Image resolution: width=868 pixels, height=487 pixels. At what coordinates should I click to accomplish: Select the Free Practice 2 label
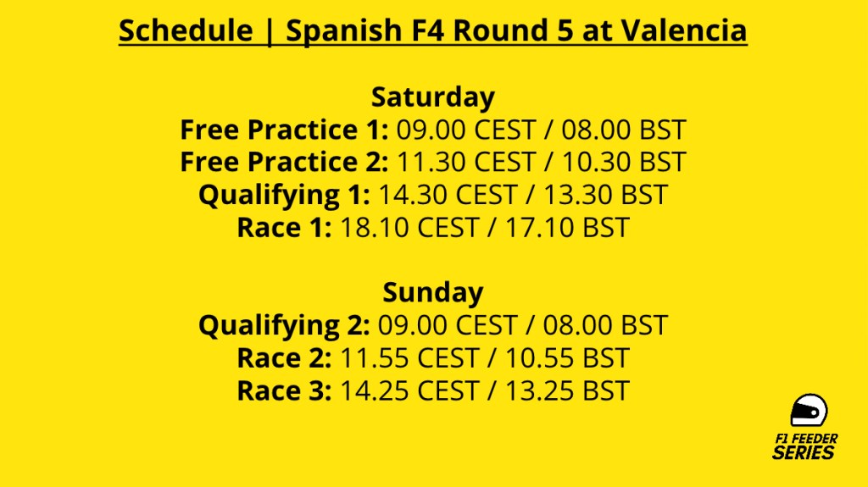click(x=284, y=162)
